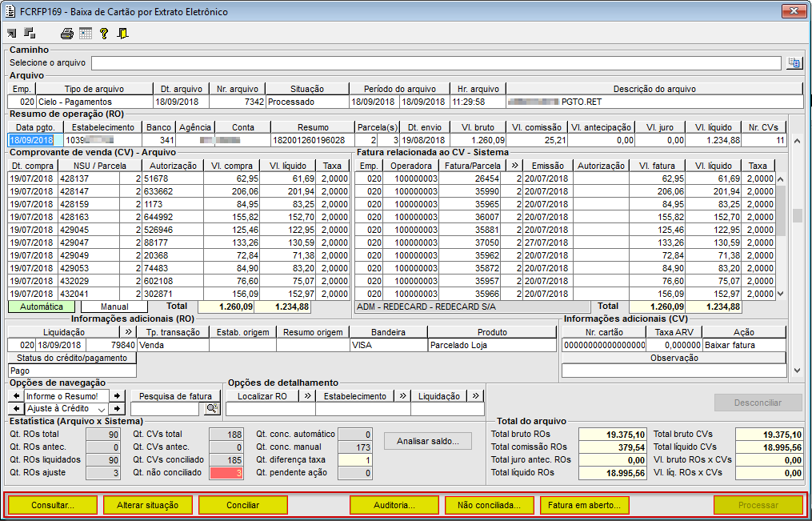
Task: Click the Conciliar button
Action: (x=243, y=505)
